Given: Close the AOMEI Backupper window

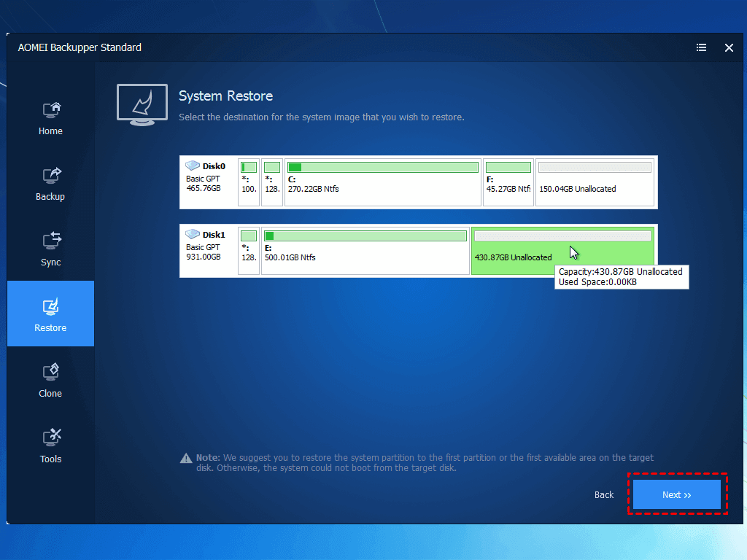Looking at the screenshot, I should tap(729, 47).
